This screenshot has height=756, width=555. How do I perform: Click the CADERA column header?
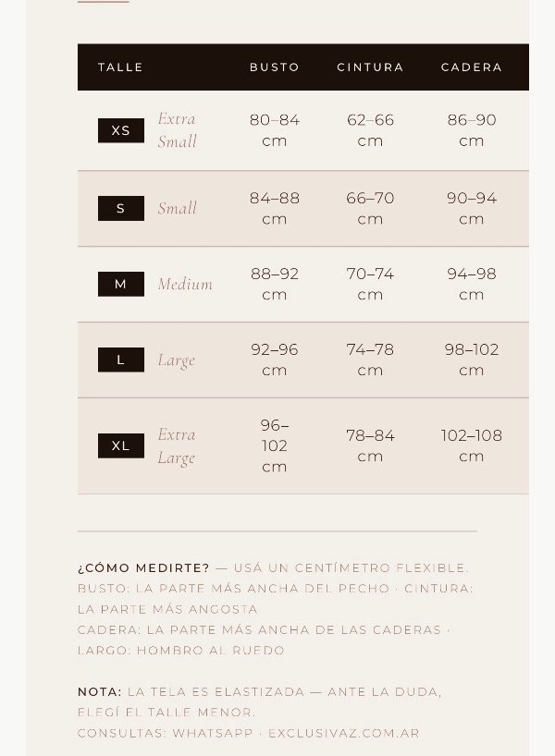[472, 67]
